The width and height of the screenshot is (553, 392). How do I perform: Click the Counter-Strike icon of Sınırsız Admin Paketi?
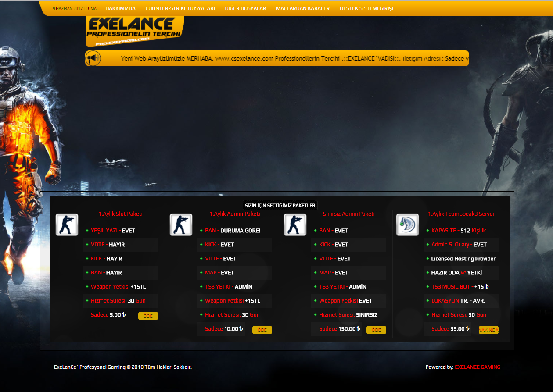pyautogui.click(x=295, y=225)
